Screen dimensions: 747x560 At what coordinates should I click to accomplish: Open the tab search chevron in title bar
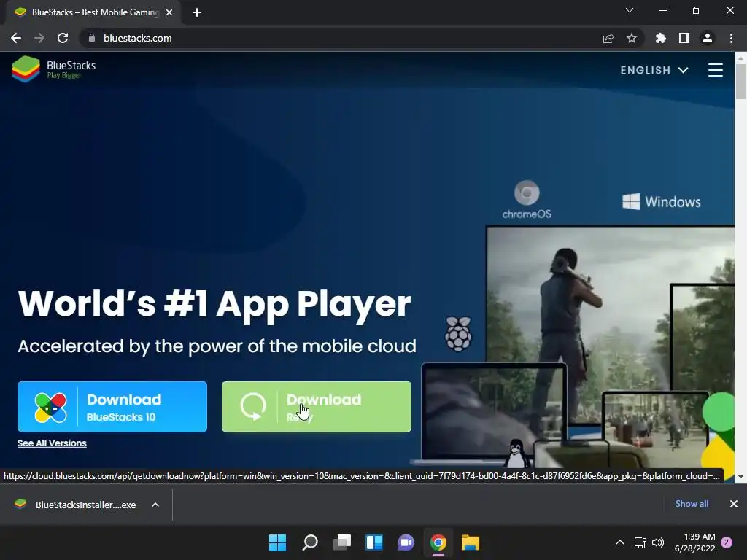coord(630,10)
